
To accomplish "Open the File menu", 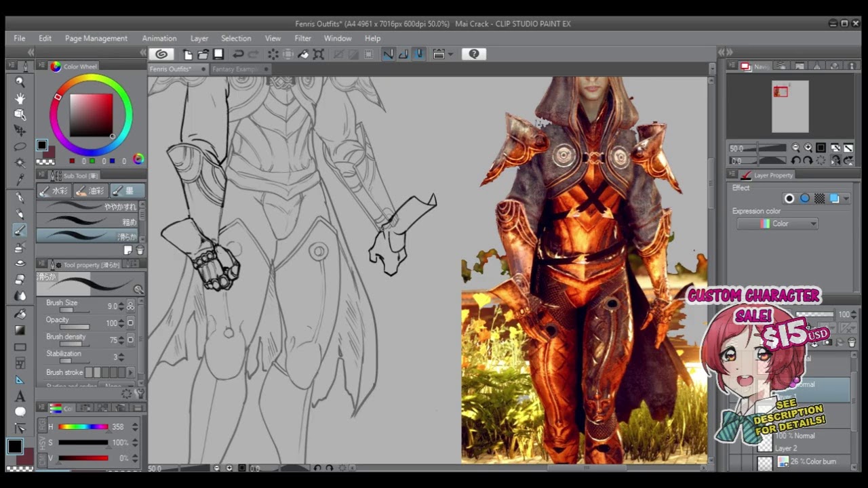I will pyautogui.click(x=20, y=39).
